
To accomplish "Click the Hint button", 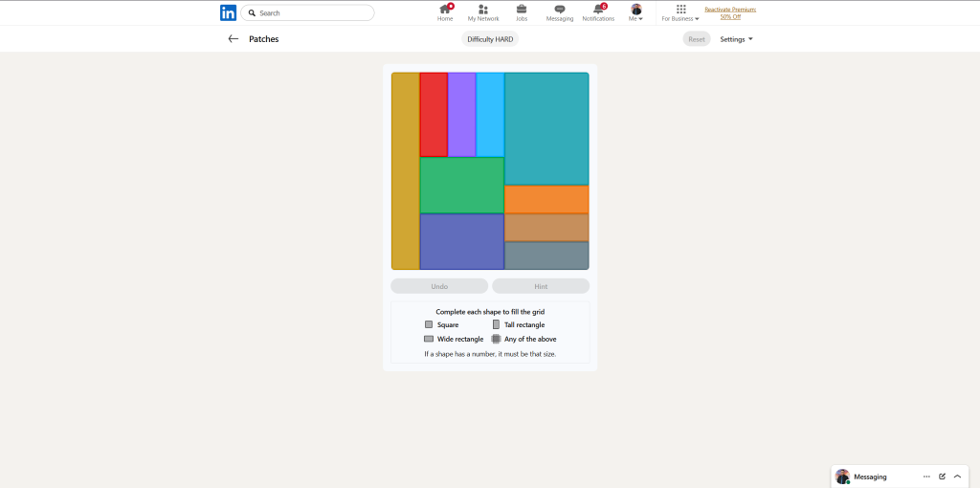I will pyautogui.click(x=541, y=286).
